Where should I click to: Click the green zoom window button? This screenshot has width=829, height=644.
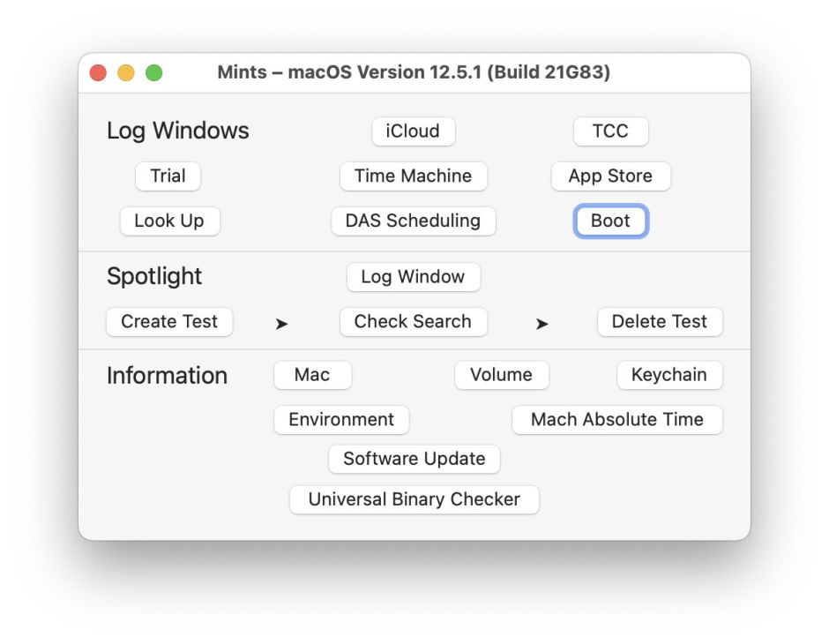154,73
